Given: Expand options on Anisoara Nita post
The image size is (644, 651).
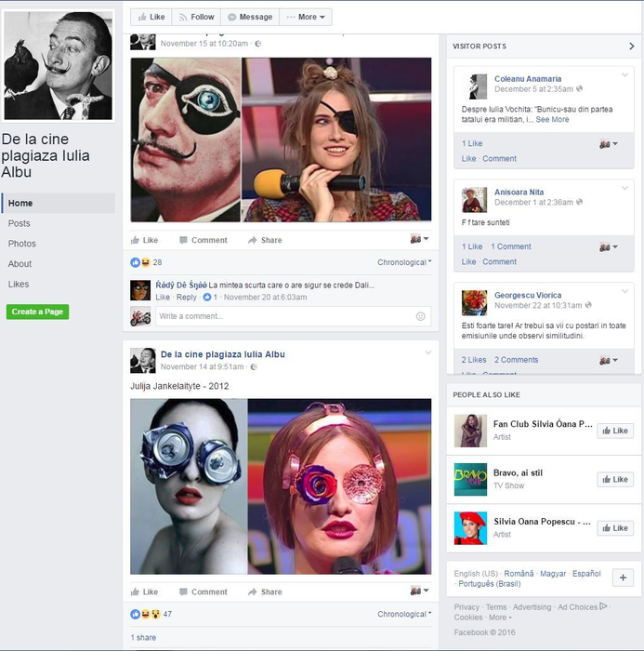Looking at the screenshot, I should point(624,189).
